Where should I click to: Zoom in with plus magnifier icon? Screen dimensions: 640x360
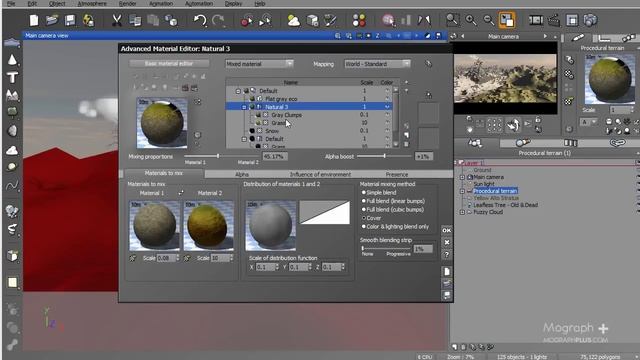click(471, 20)
